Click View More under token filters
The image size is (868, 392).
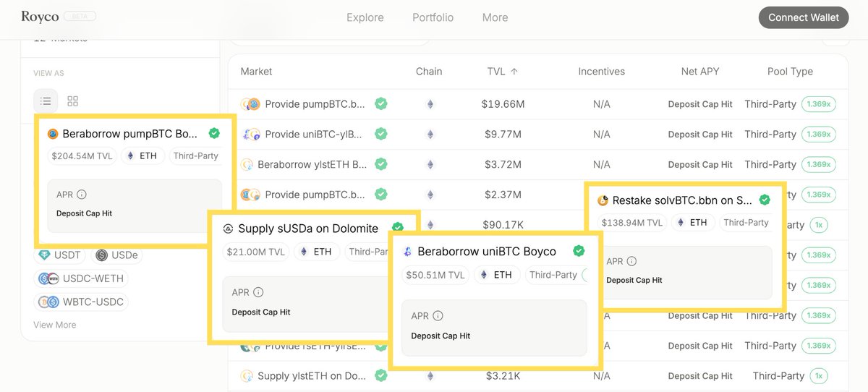55,325
